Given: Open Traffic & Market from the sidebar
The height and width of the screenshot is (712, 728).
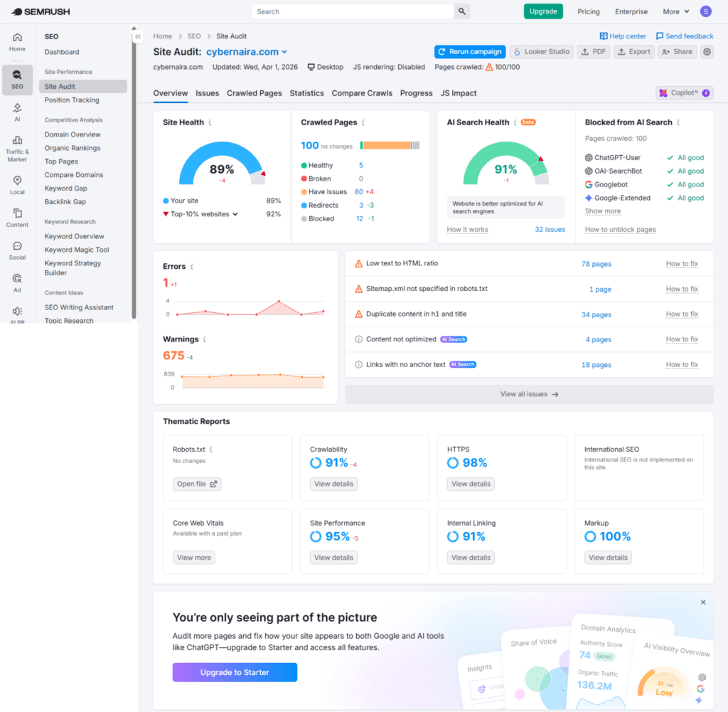Looking at the screenshot, I should coord(17,147).
